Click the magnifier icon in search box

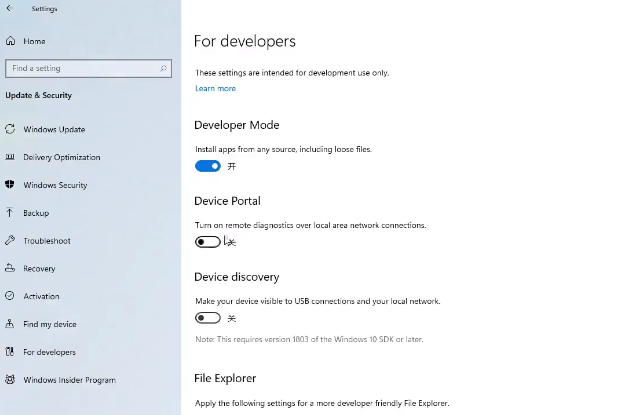[x=163, y=68]
